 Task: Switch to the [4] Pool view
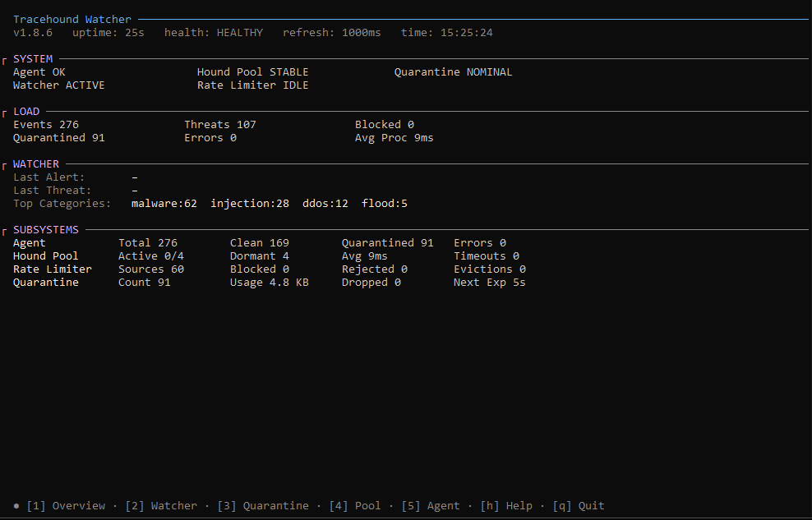click(x=355, y=505)
